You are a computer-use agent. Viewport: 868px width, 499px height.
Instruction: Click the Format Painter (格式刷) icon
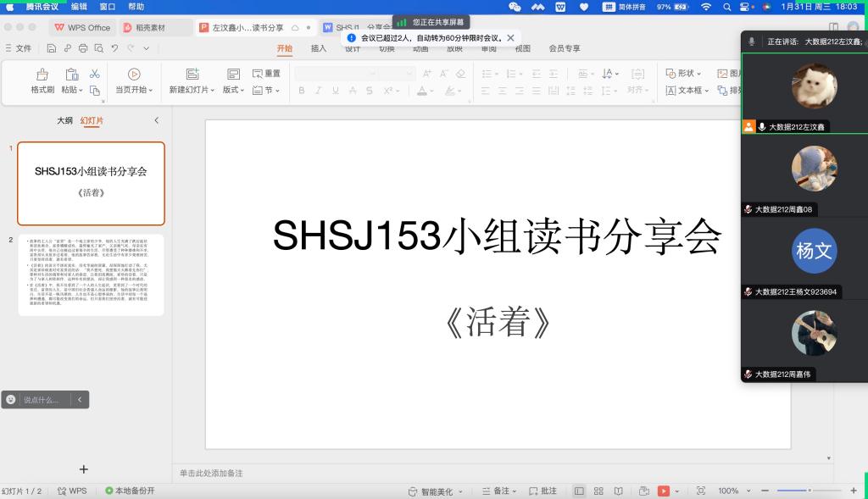click(42, 75)
